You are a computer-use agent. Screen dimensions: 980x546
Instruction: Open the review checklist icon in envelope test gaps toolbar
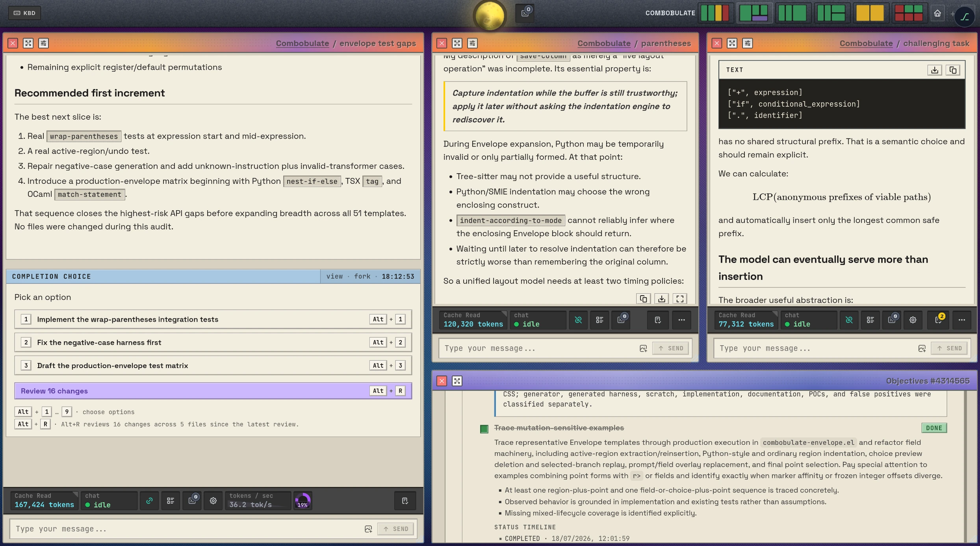405,501
